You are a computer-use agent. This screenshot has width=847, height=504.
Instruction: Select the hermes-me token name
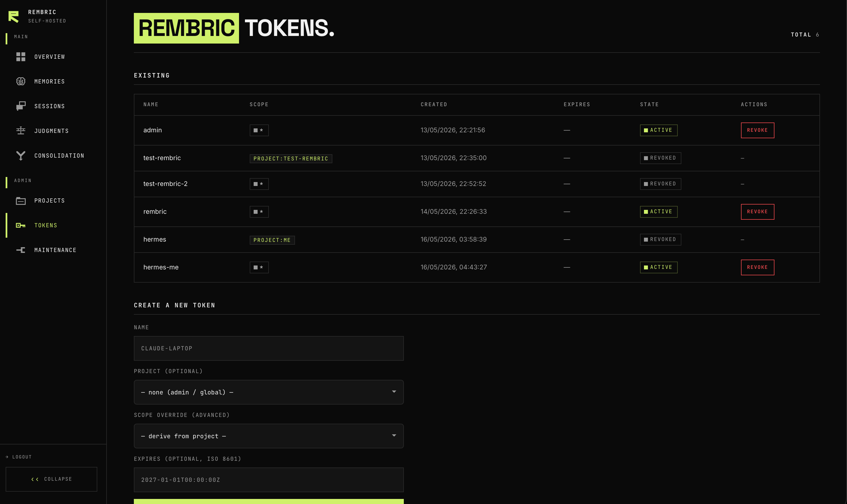tap(161, 267)
